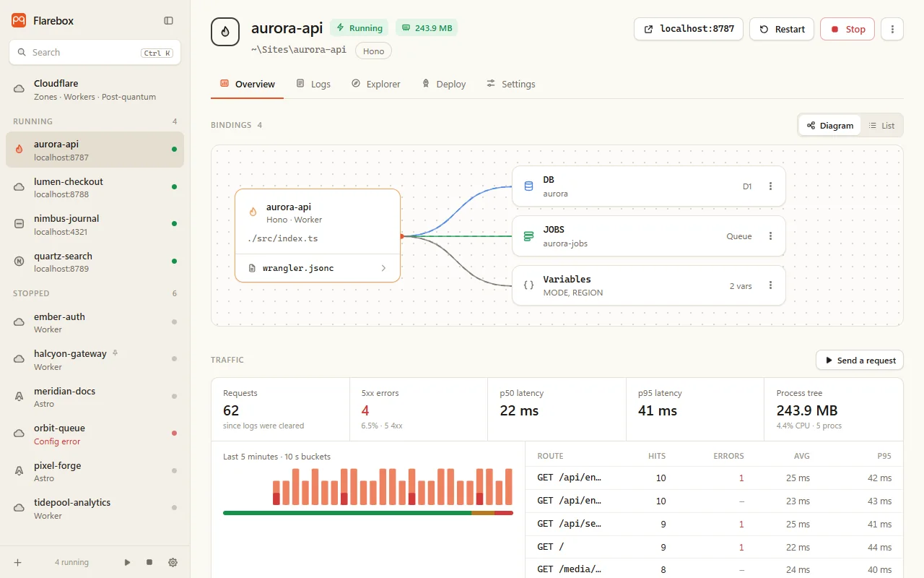The image size is (924, 578).
Task: Click the p50 latency 22 ms value
Action: click(520, 410)
